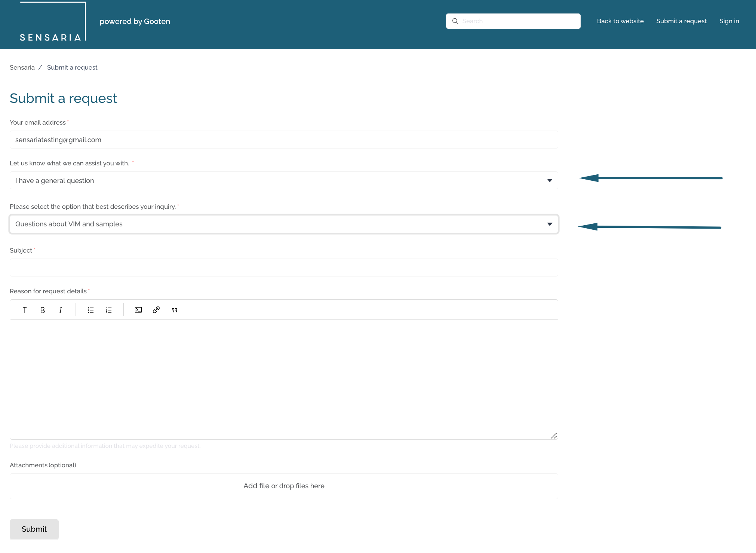Open the 'Questions about VIM and samples' dropdown
Viewport: 756px width, 553px height.
coord(284,224)
